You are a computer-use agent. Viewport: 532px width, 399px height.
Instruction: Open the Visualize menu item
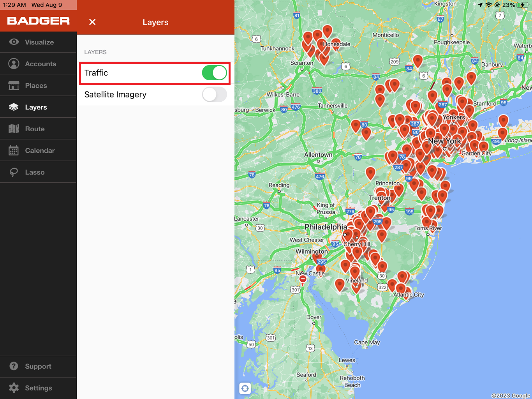coord(38,42)
